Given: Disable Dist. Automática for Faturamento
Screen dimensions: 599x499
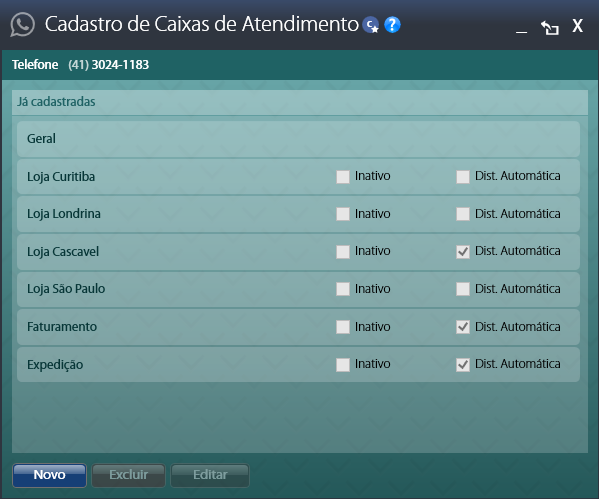Looking at the screenshot, I should (463, 327).
